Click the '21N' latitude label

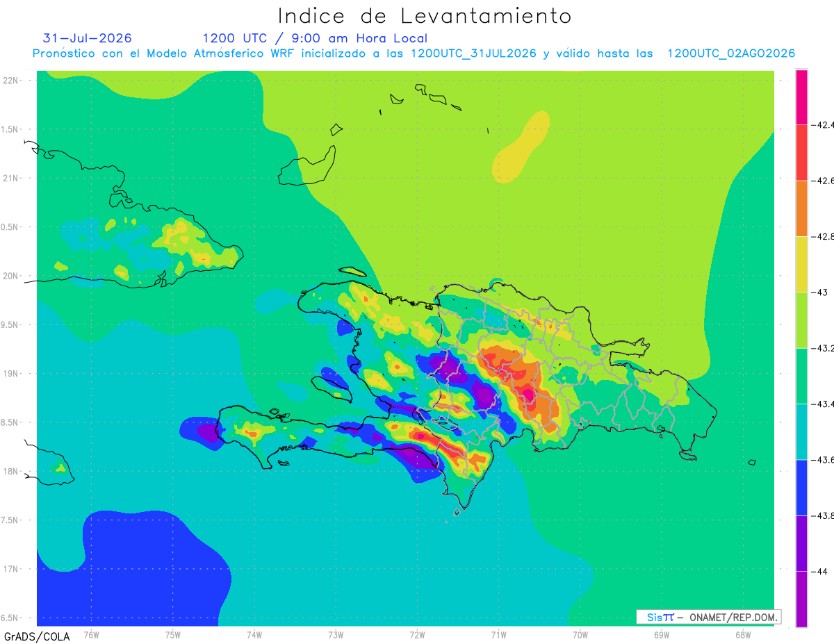12,178
